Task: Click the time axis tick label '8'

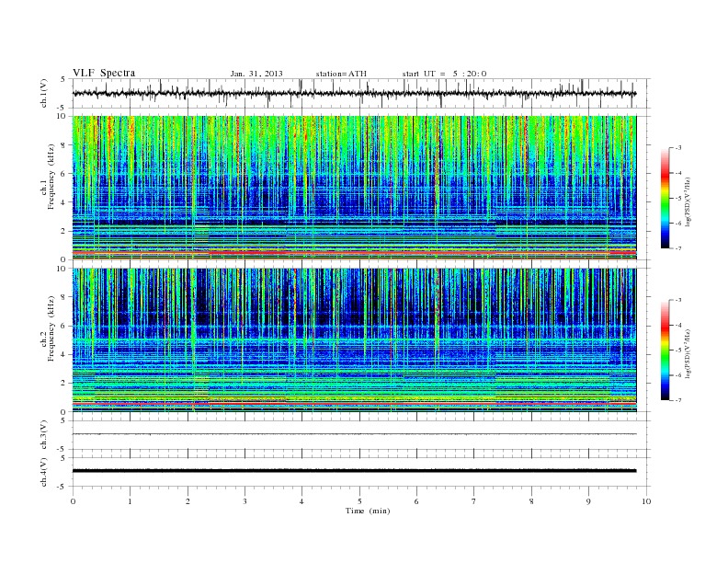Action: (531, 501)
